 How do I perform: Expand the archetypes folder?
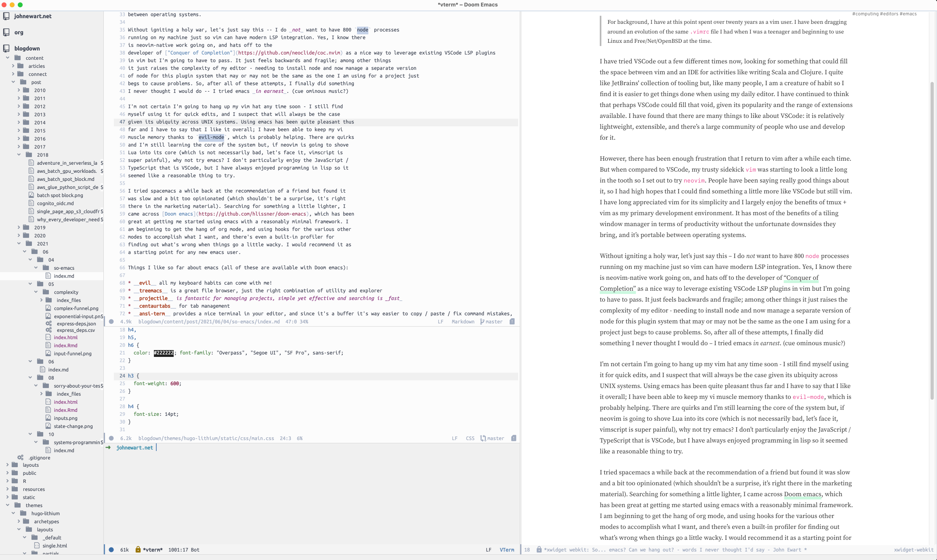pos(19,521)
